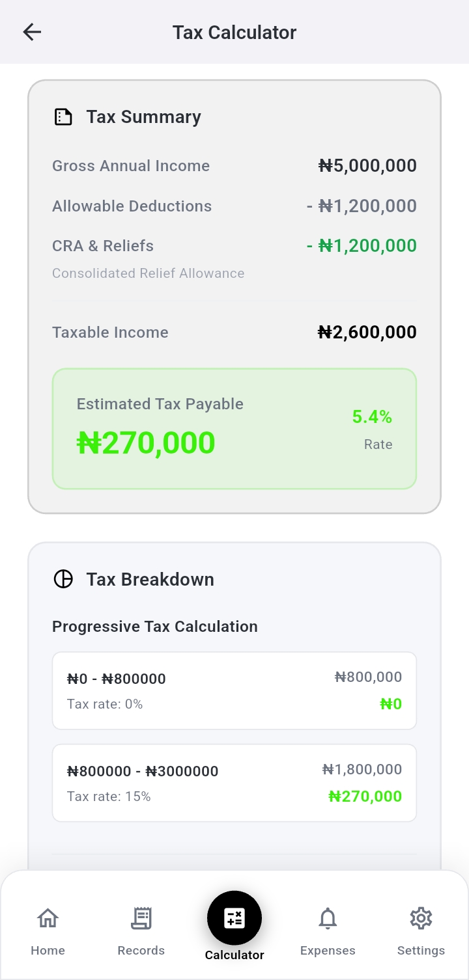Click the Taxable Income ₦2,600,000 value

coord(367,333)
